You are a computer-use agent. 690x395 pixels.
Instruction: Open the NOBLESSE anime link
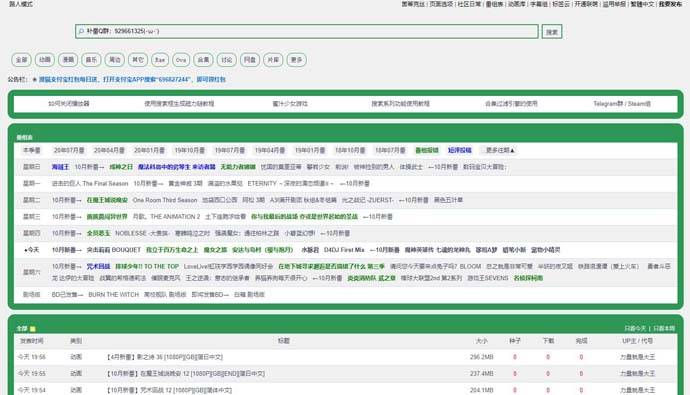142,233
